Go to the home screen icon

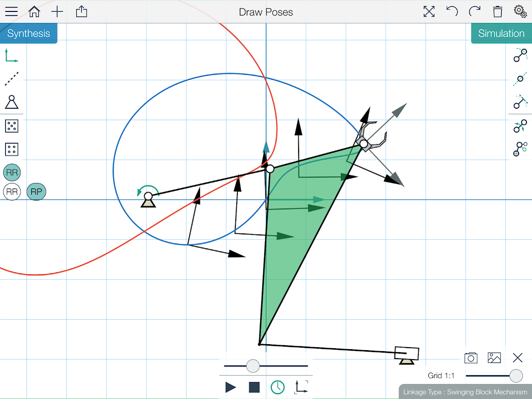point(34,11)
